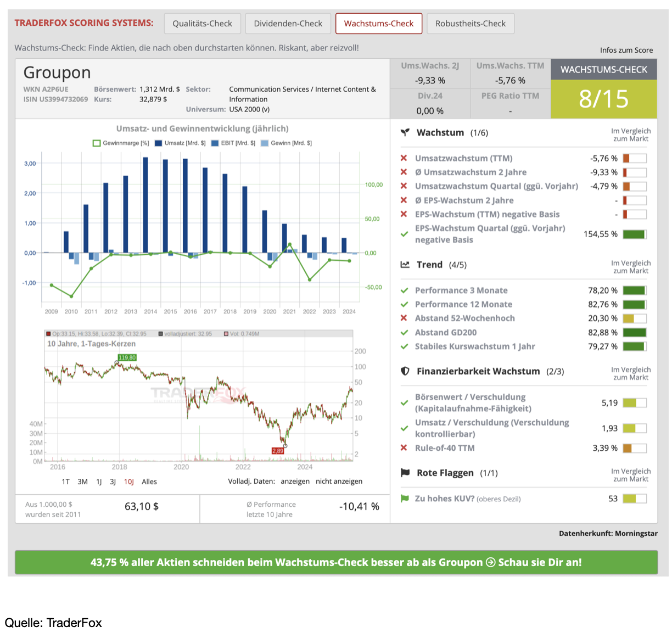Click the Umsatz- und Gewinnentwicklung (jährlich) chart title
This screenshot has width=672, height=638.
click(203, 128)
